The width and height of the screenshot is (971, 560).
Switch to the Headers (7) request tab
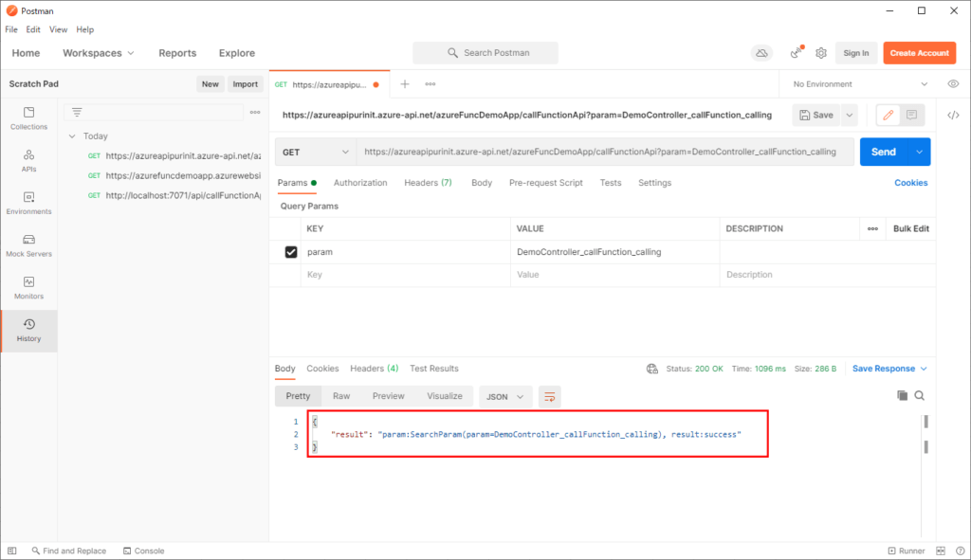click(x=428, y=182)
